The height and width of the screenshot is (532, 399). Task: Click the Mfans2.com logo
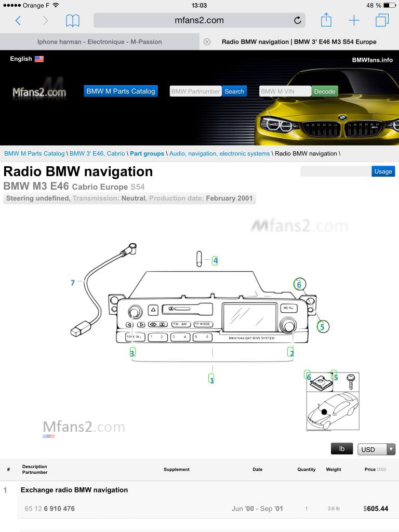pyautogui.click(x=39, y=91)
